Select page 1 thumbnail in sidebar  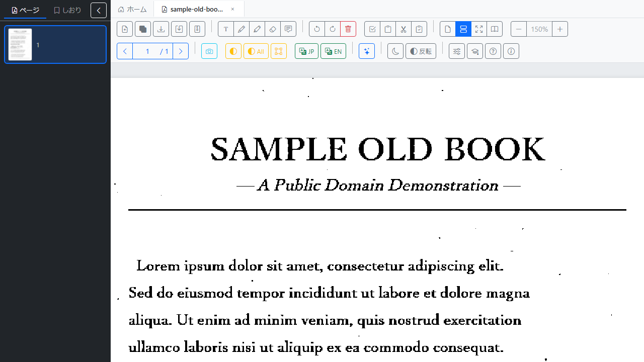55,45
